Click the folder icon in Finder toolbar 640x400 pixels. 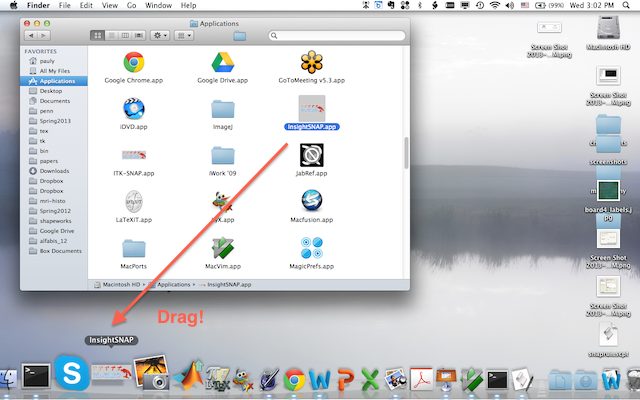[240, 36]
